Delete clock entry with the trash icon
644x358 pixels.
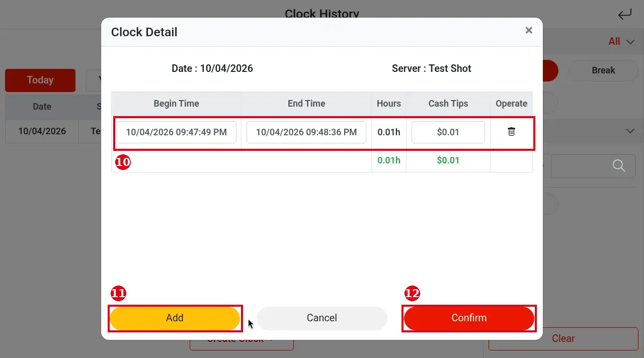coord(511,132)
